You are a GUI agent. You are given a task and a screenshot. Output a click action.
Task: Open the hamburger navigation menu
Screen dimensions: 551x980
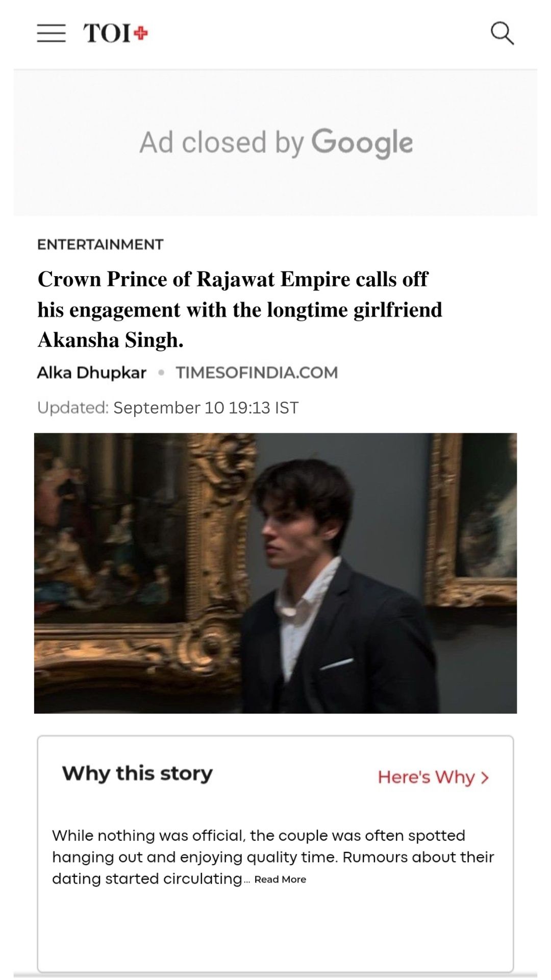click(51, 33)
